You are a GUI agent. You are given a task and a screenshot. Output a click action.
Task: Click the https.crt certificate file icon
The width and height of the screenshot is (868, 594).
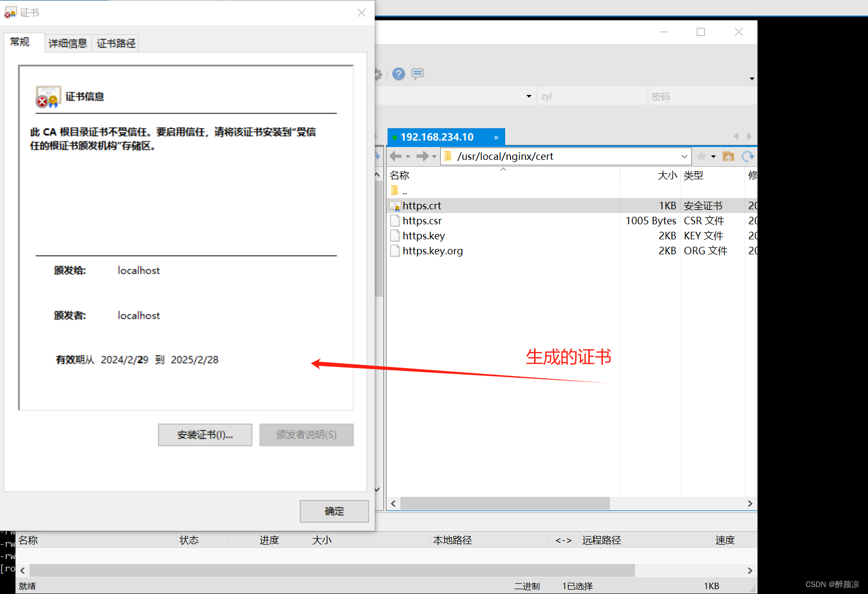(395, 206)
